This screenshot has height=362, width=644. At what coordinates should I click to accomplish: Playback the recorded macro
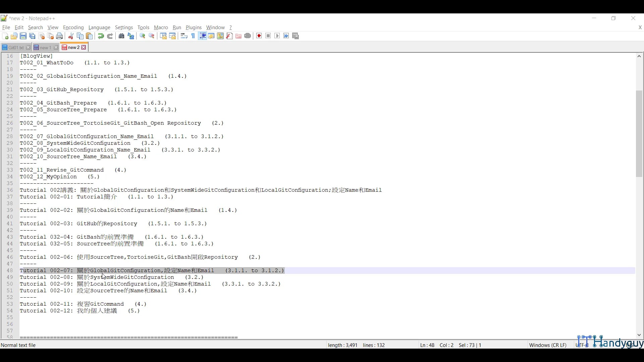(277, 36)
